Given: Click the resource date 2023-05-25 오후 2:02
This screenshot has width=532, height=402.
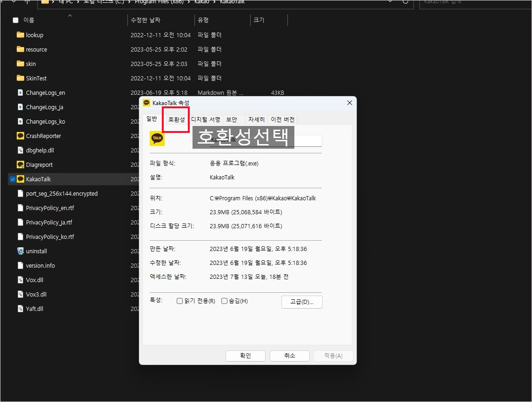Looking at the screenshot, I should point(159,49).
